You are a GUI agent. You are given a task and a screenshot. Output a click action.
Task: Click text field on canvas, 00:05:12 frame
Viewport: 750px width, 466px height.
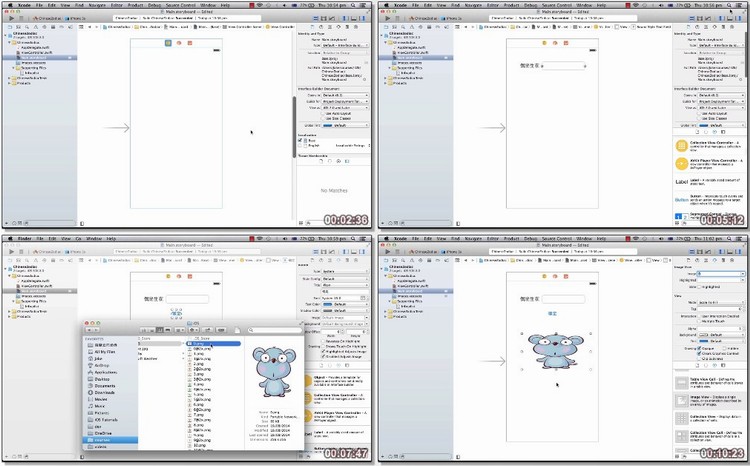(x=563, y=66)
